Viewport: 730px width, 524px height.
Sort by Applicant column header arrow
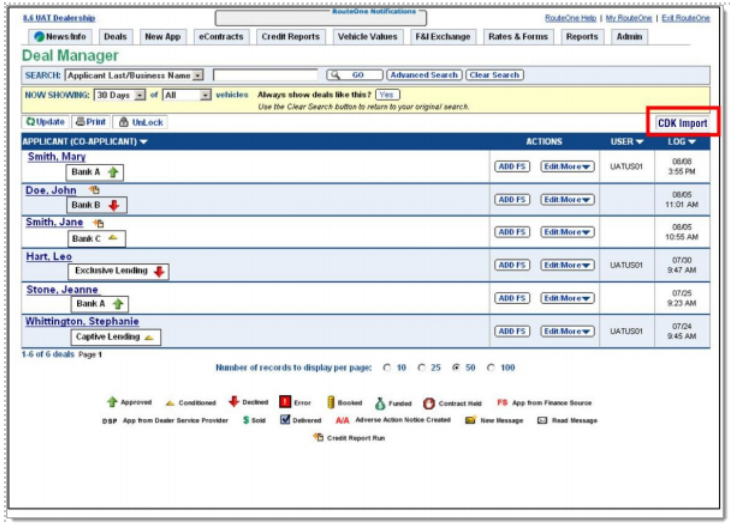click(x=143, y=141)
